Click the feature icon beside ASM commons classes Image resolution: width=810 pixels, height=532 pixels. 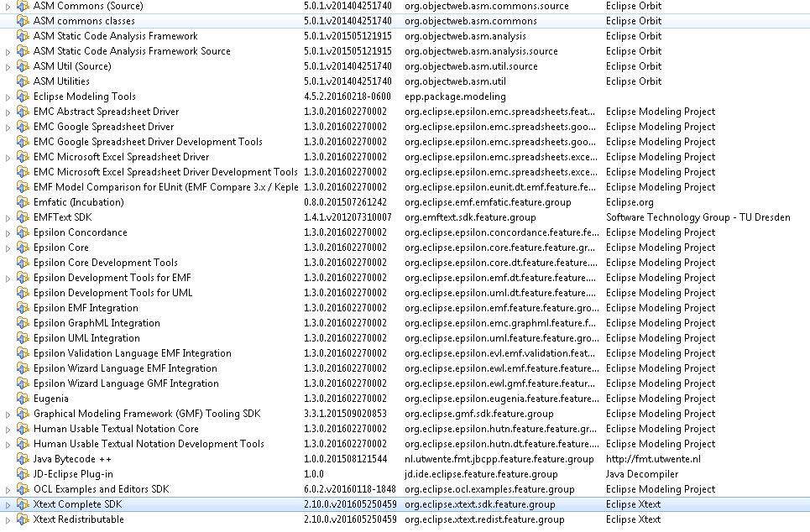pos(23,21)
